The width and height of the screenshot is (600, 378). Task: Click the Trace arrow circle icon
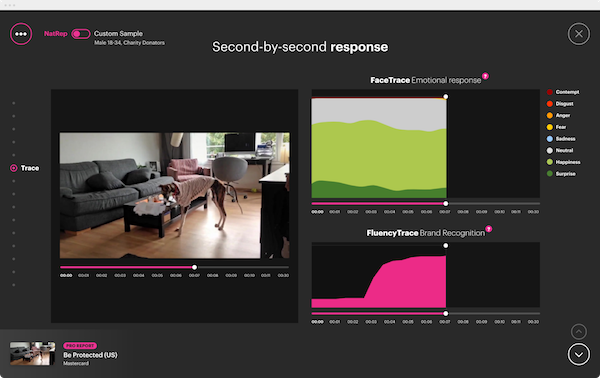tap(14, 168)
